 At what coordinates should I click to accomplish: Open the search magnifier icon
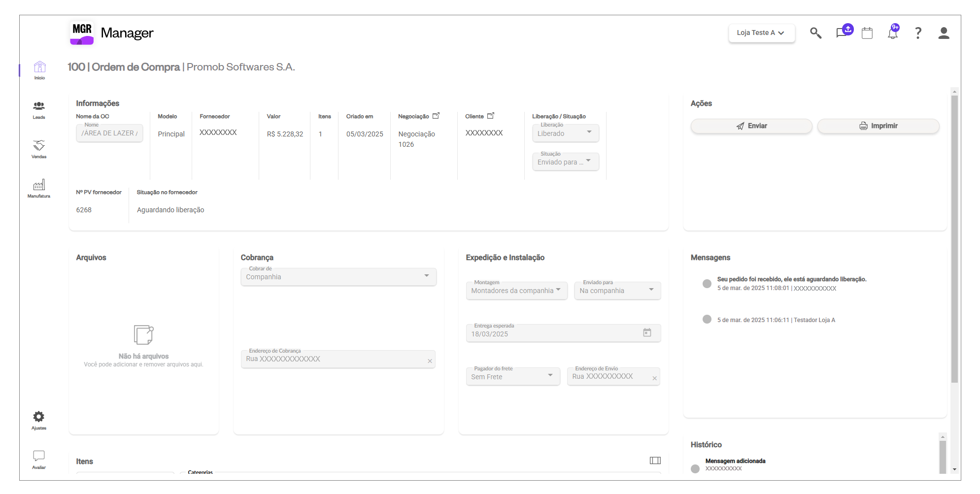click(815, 33)
